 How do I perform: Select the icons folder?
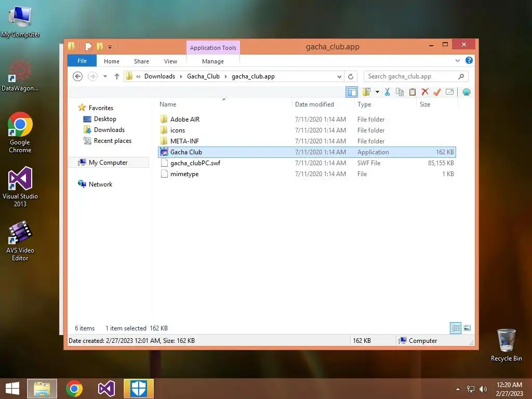pos(307,130)
